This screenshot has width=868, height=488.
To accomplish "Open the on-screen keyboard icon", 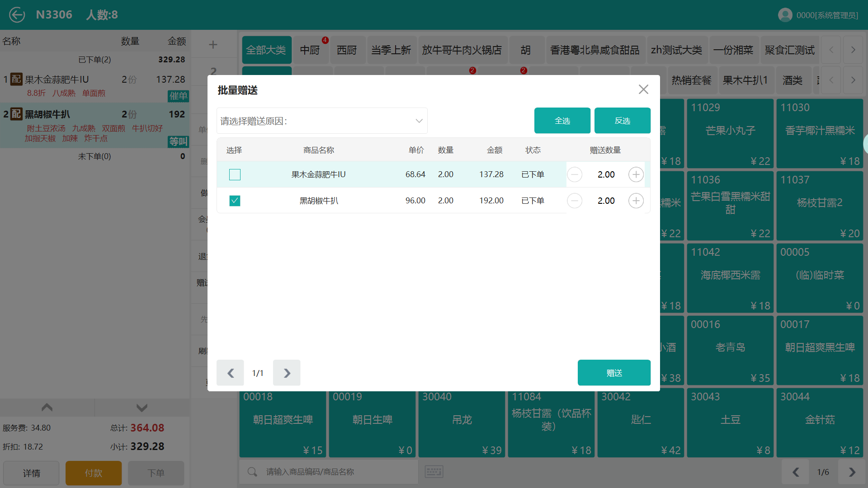I will [x=434, y=472].
